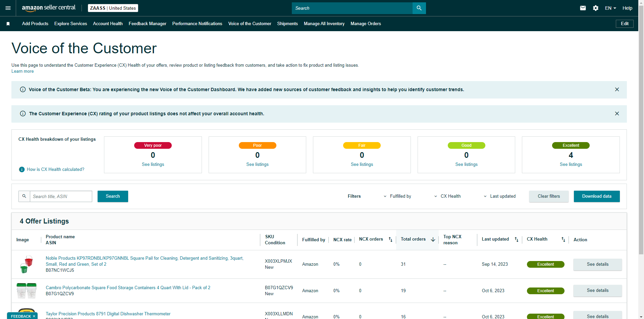Open Shipments in the nav bar
The width and height of the screenshot is (644, 319).
point(287,24)
